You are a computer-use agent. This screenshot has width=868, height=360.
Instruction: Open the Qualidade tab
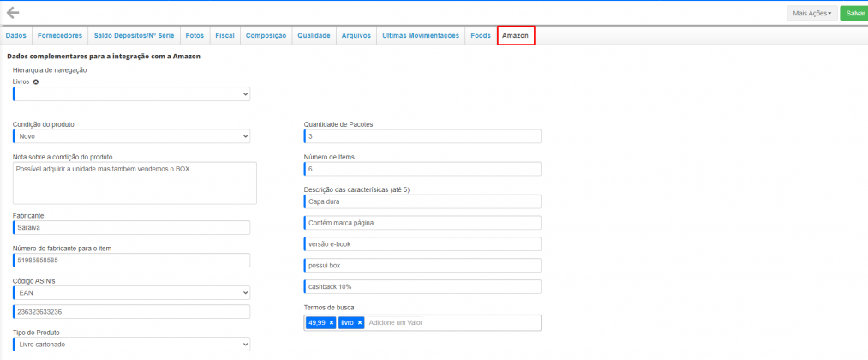click(x=314, y=35)
